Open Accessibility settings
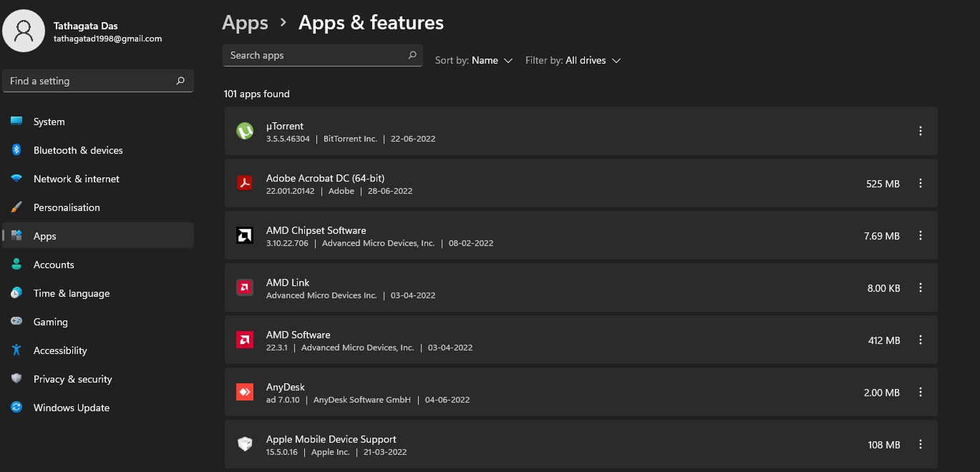This screenshot has width=980, height=472. [98, 350]
